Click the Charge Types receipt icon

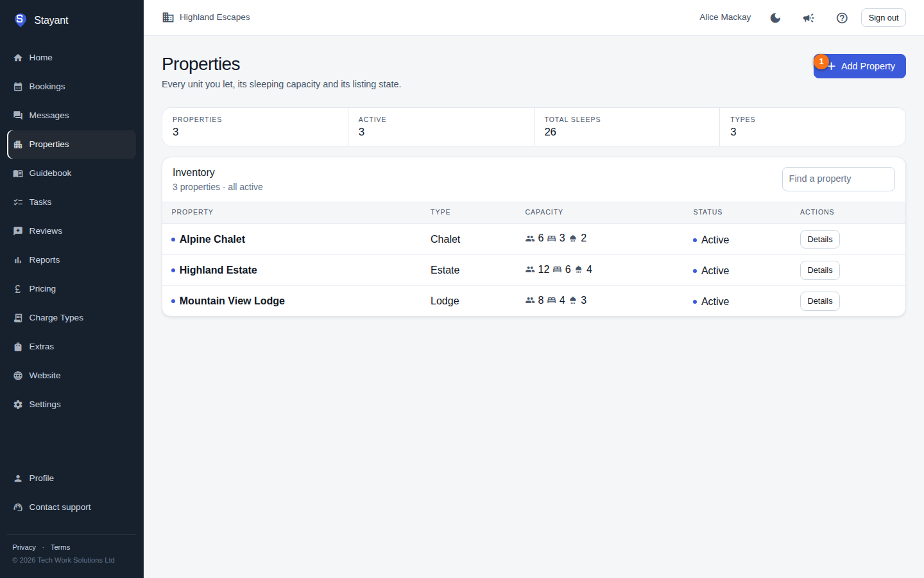(x=18, y=318)
